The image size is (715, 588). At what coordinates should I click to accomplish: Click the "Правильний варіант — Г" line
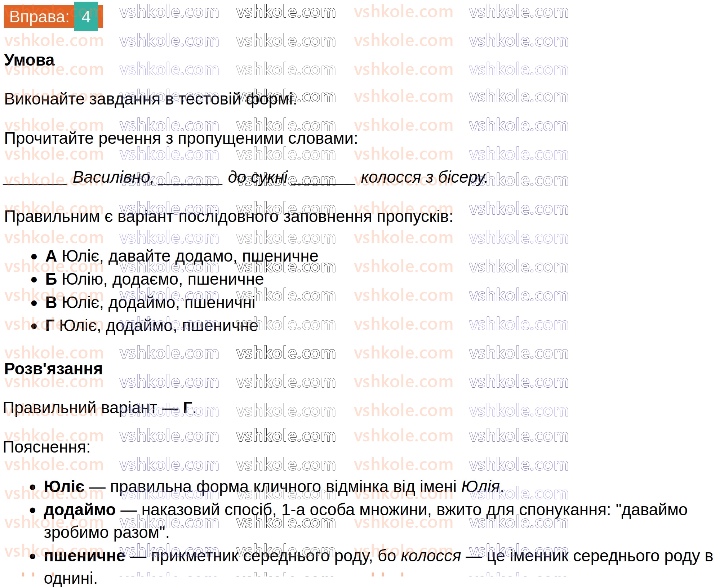(x=99, y=408)
